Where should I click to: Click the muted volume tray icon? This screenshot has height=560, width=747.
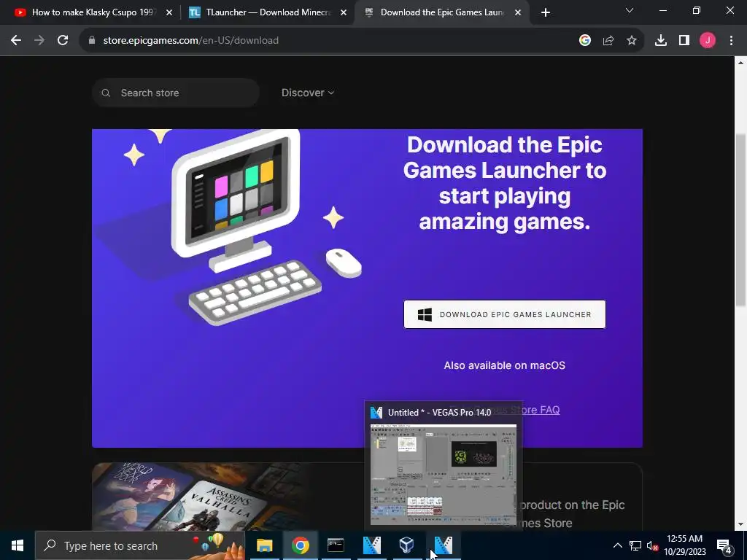(652, 545)
